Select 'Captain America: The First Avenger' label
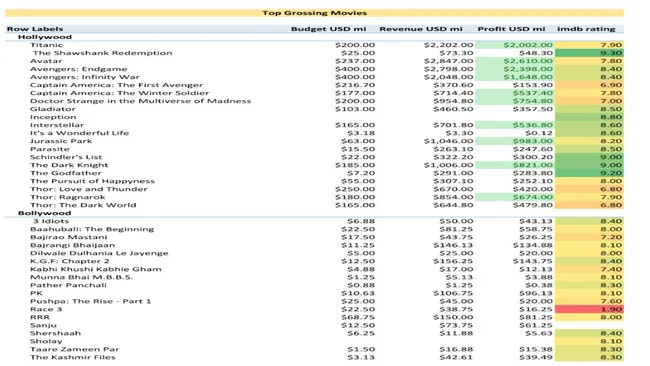This screenshot has width=650, height=366. (x=116, y=85)
